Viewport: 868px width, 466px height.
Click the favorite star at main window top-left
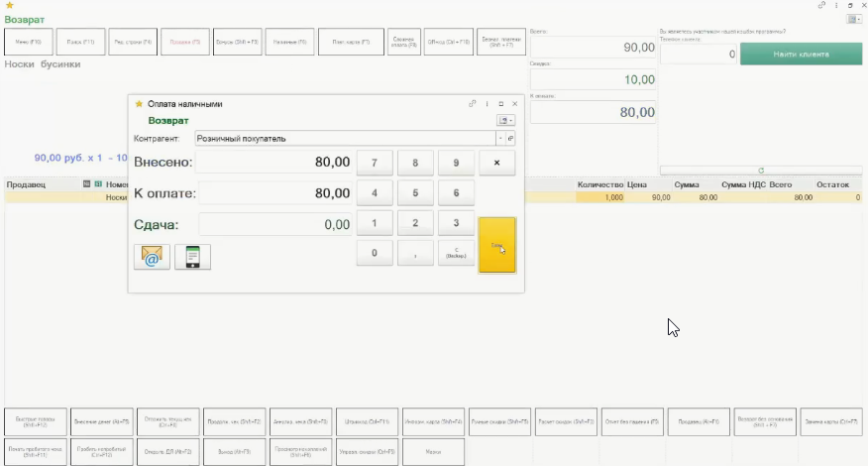pyautogui.click(x=9, y=5)
